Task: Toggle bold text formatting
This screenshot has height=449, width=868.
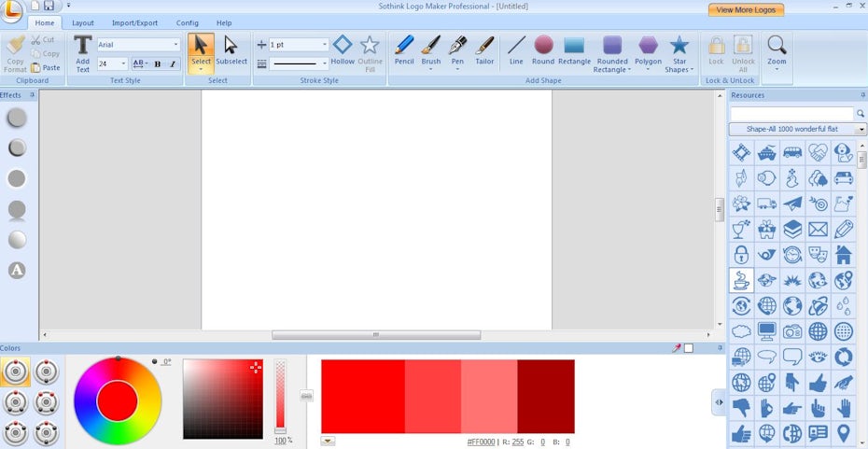Action: tap(157, 64)
